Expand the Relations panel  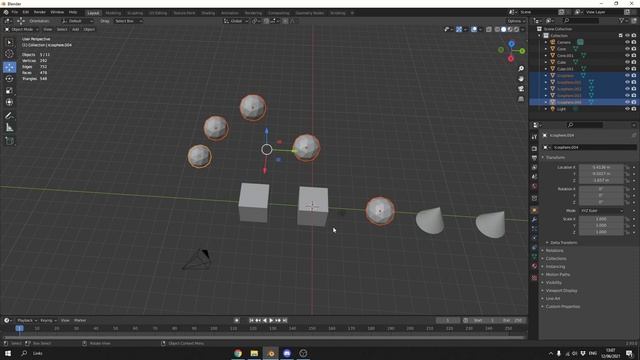[x=554, y=251]
